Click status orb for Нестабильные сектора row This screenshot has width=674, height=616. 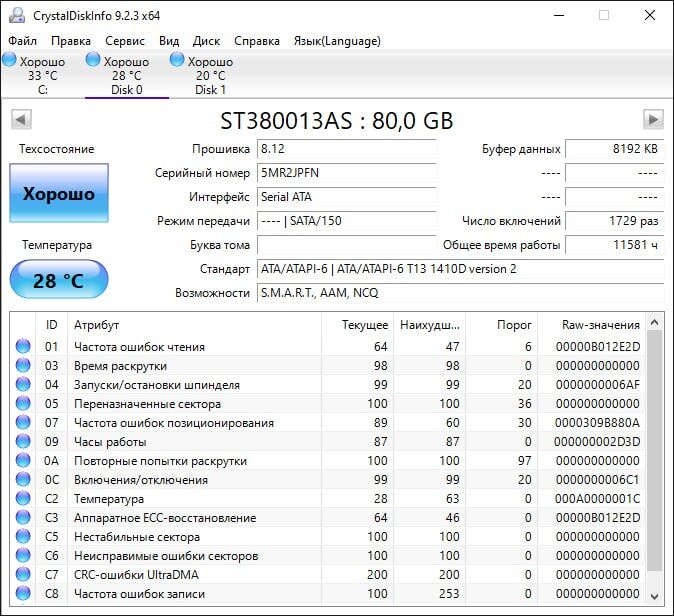click(23, 537)
